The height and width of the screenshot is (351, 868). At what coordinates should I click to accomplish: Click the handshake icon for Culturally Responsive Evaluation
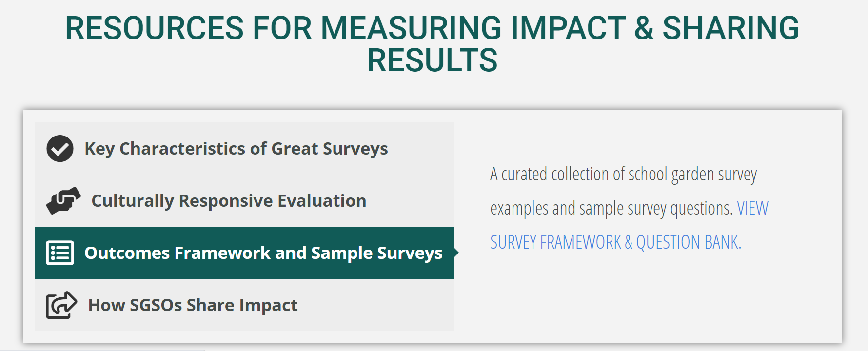(63, 200)
